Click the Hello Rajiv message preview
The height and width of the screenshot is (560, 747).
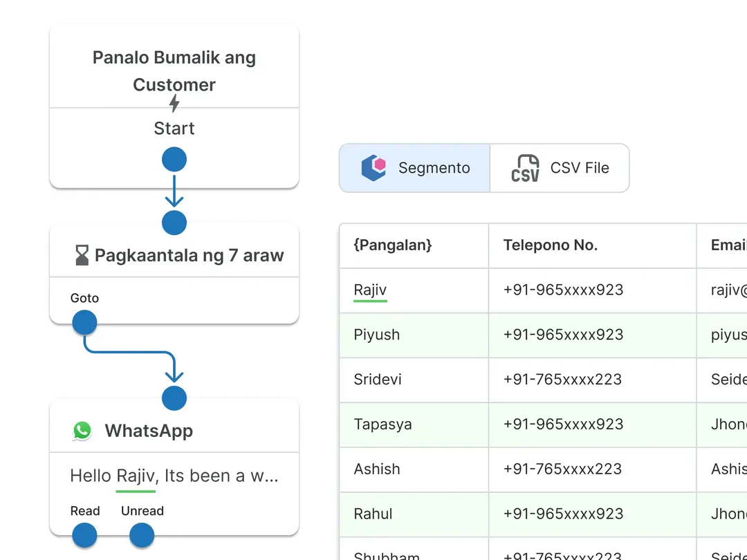coord(174,476)
